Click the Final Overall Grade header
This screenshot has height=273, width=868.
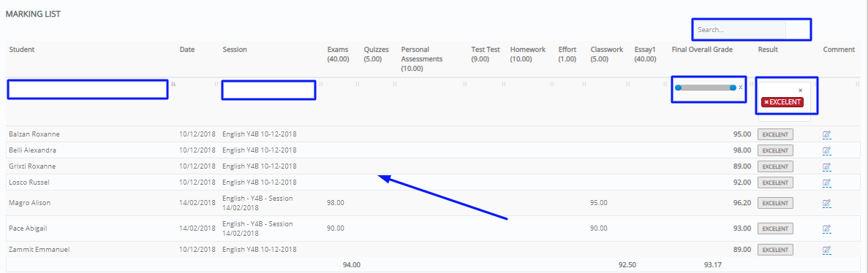702,50
